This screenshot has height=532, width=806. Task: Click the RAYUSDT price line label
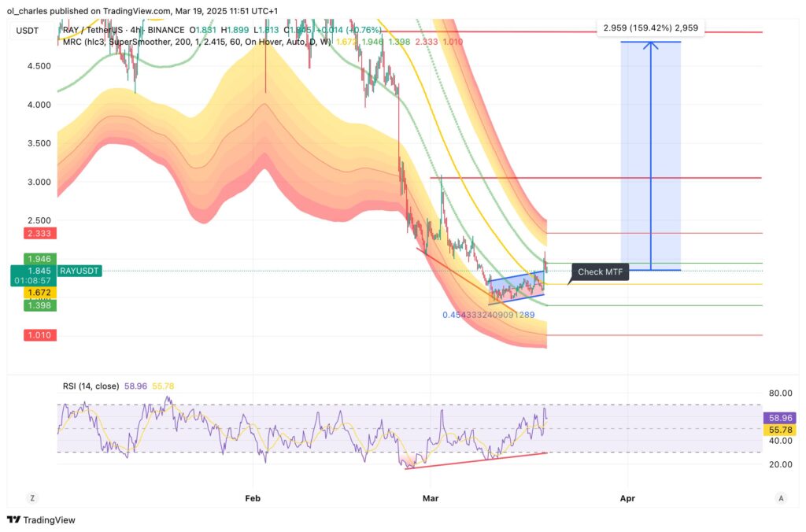(79, 270)
